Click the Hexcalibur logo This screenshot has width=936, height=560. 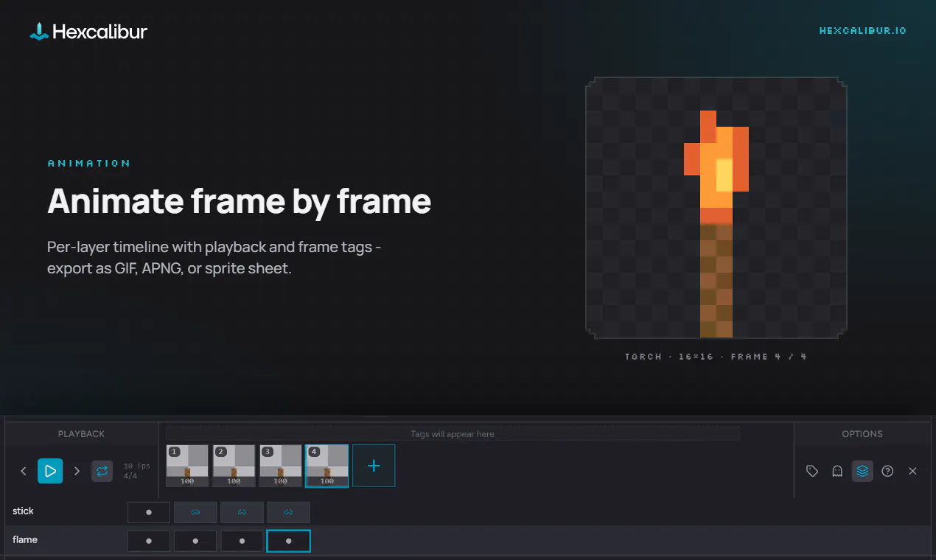(88, 31)
